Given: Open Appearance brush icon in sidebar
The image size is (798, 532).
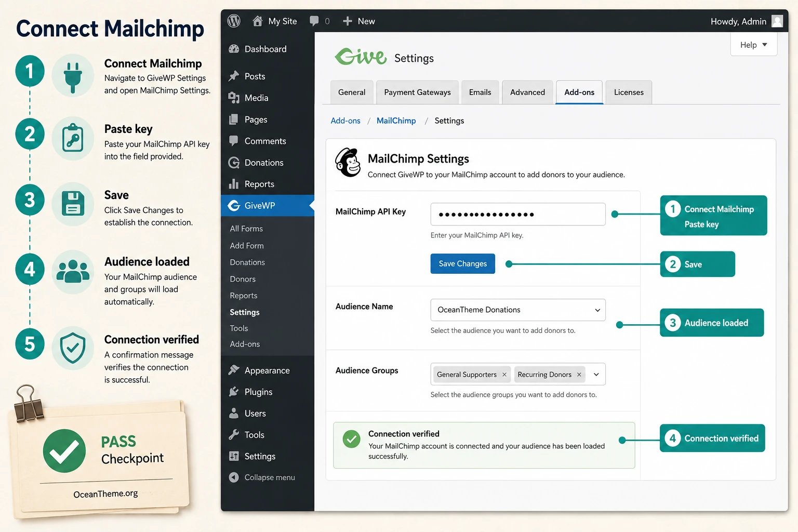Looking at the screenshot, I should [x=234, y=370].
